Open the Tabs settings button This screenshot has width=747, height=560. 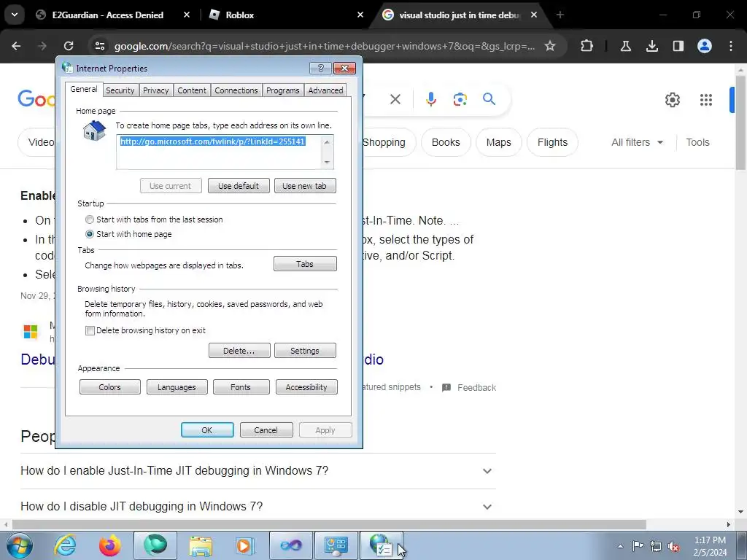click(305, 264)
